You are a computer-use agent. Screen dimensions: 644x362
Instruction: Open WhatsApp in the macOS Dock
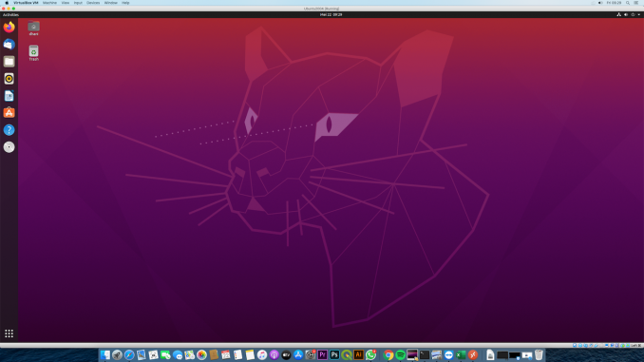pos(370,355)
